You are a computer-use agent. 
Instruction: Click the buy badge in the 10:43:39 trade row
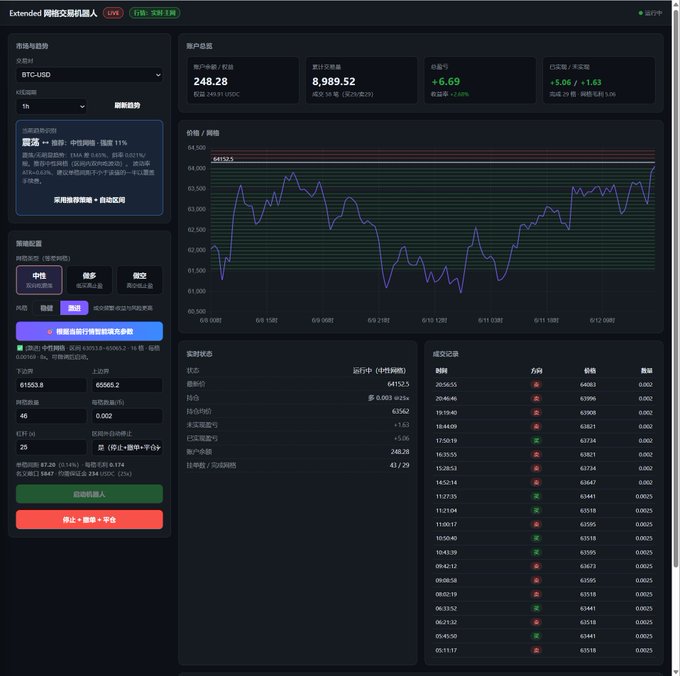coord(536,552)
